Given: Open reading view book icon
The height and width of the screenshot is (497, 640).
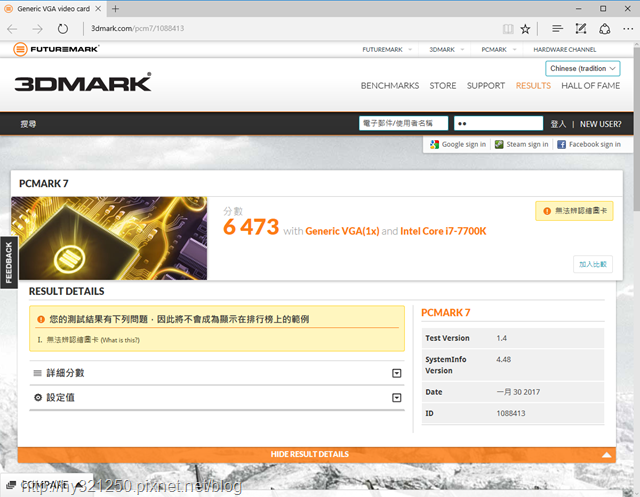Looking at the screenshot, I should tap(508, 29).
